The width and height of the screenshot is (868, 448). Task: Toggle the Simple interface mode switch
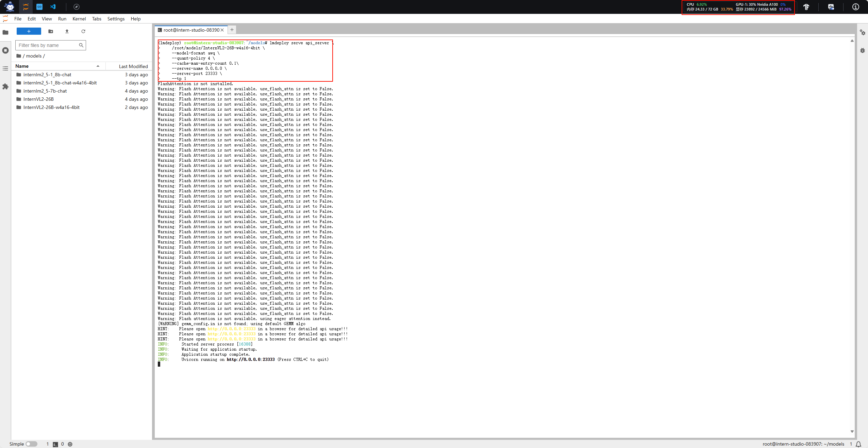pos(31,444)
